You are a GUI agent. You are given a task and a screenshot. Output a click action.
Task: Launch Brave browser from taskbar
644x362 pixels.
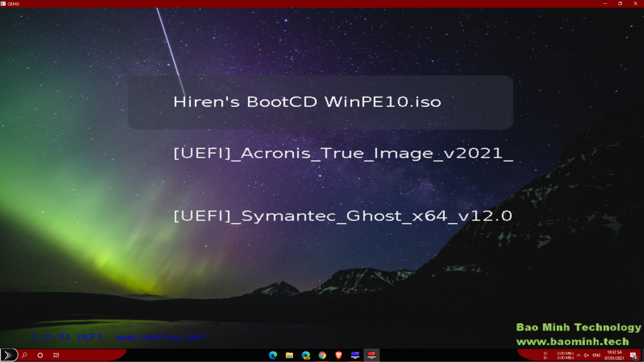(339, 355)
